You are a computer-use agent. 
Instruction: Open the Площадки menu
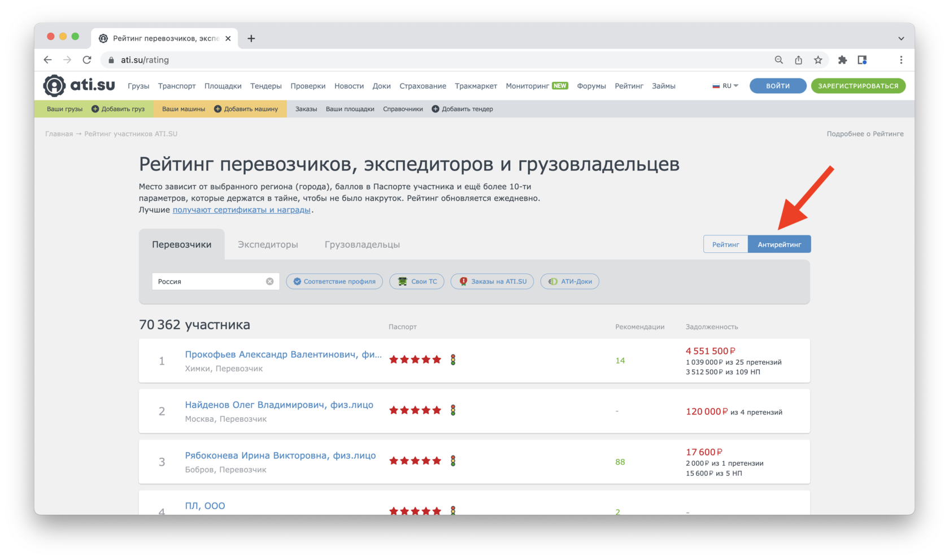[x=223, y=86]
